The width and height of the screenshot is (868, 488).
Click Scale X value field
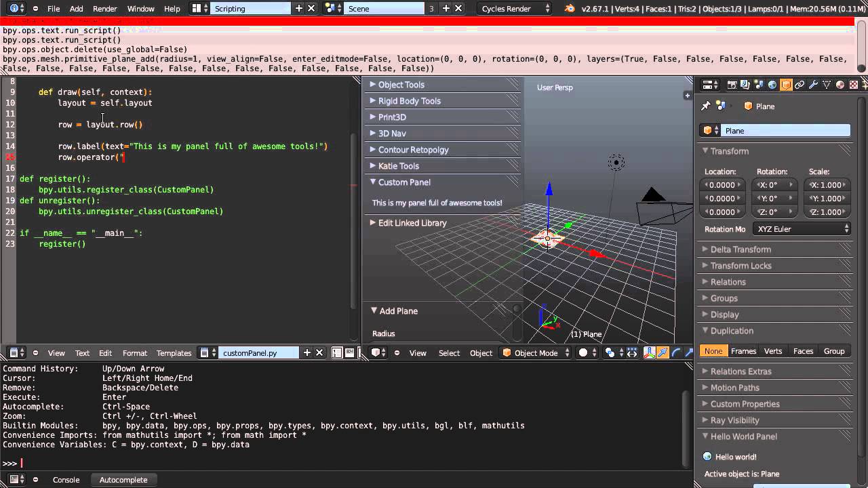(827, 185)
